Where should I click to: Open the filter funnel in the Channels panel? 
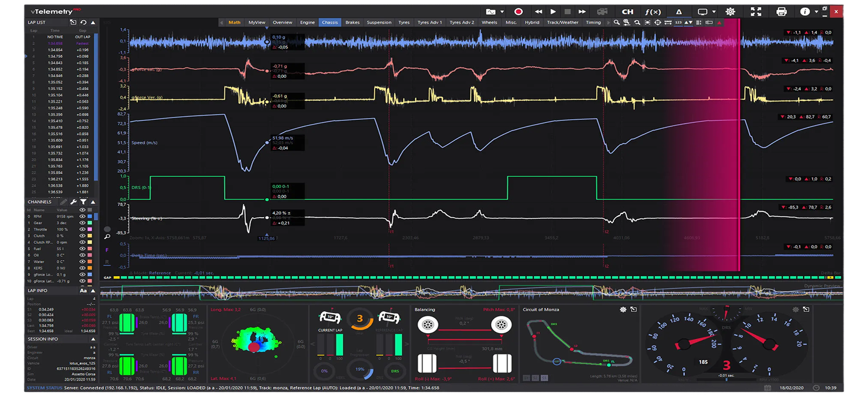pyautogui.click(x=83, y=202)
